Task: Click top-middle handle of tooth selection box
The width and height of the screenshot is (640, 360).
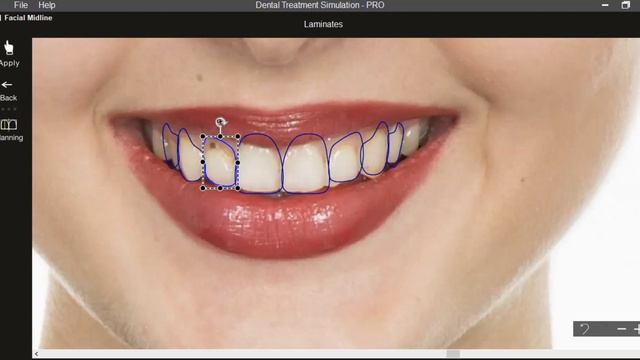Action: [220, 136]
